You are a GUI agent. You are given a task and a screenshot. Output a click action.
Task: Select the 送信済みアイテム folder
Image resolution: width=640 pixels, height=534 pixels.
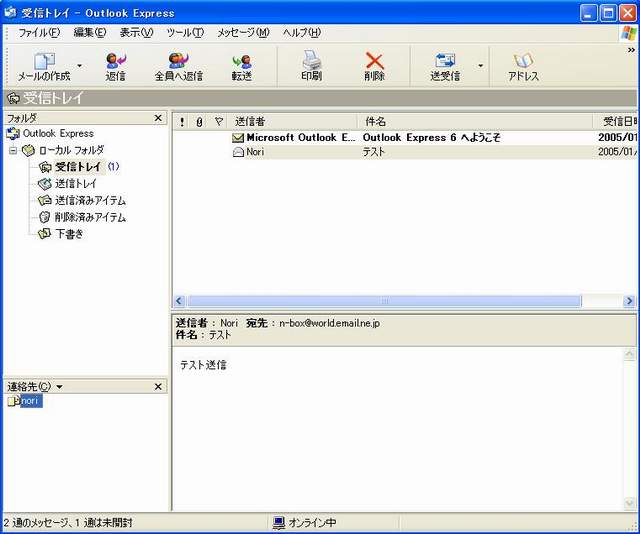point(90,200)
